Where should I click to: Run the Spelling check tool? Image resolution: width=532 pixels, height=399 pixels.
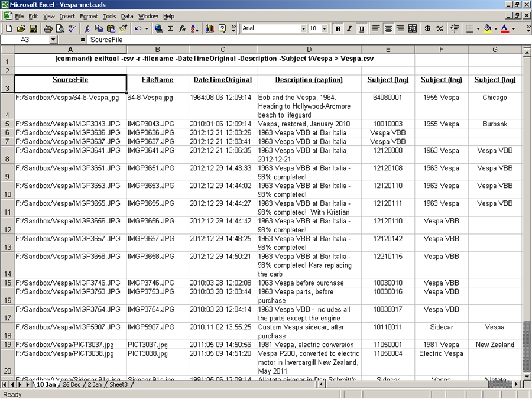click(72, 28)
